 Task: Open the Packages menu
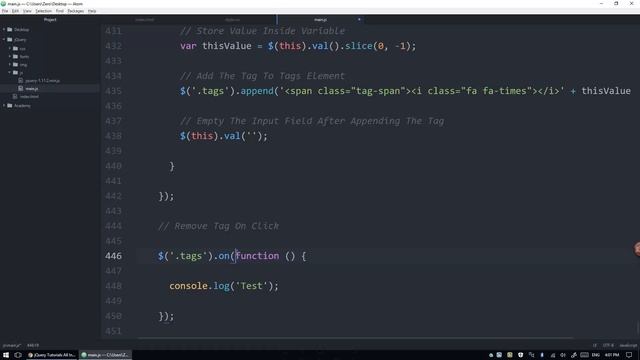[76, 11]
